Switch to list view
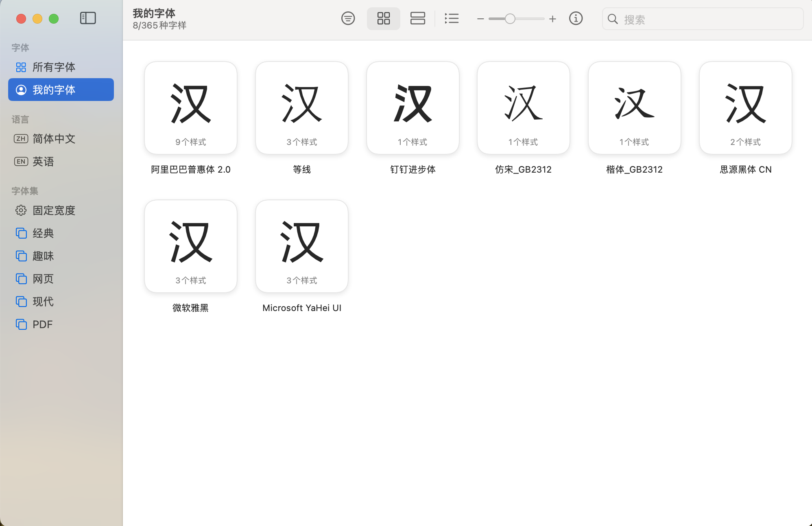Screen dimensions: 812x526 [x=452, y=18]
